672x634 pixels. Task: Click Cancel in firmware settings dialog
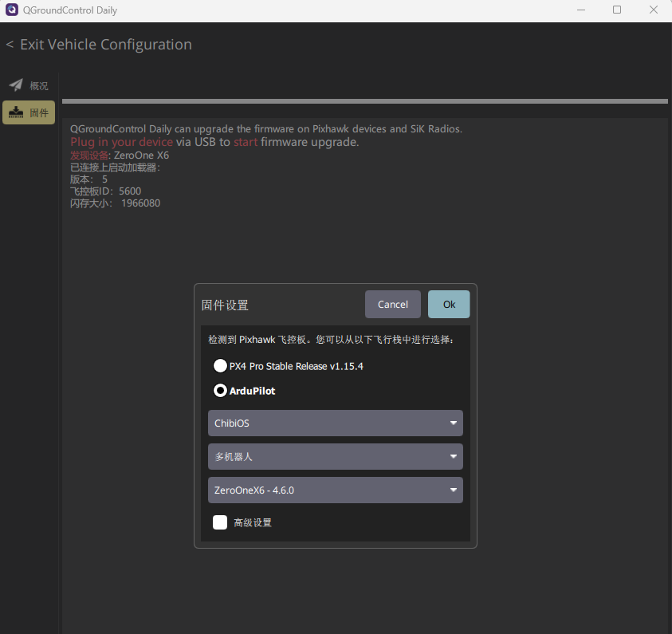(392, 305)
